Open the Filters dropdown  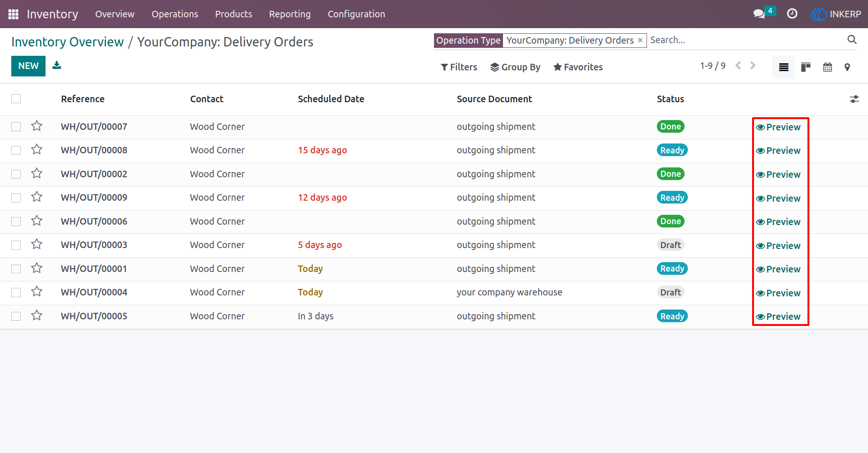pyautogui.click(x=459, y=67)
